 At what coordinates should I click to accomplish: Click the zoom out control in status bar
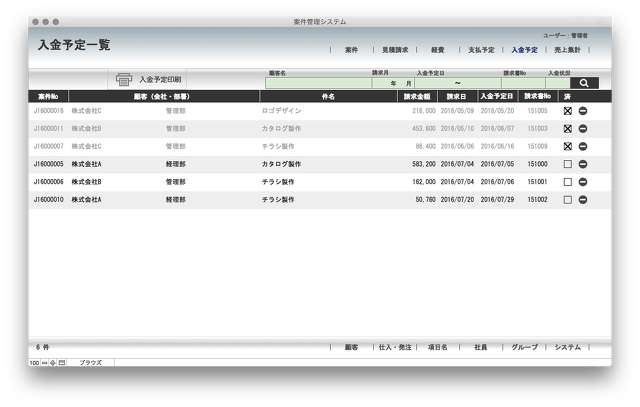(x=45, y=362)
